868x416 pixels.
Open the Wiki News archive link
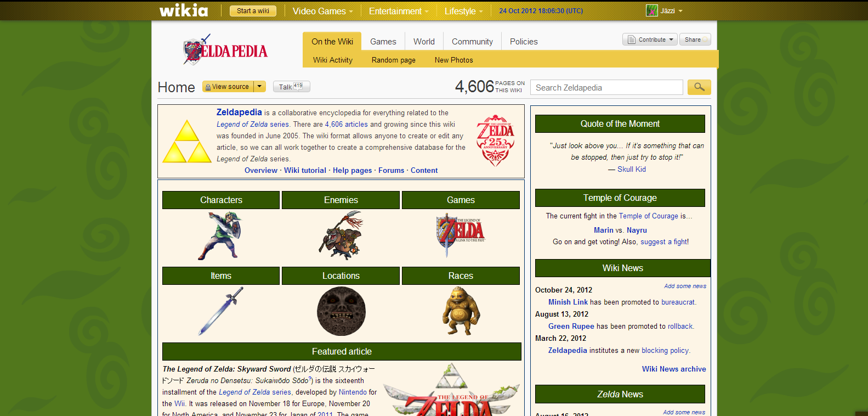674,369
